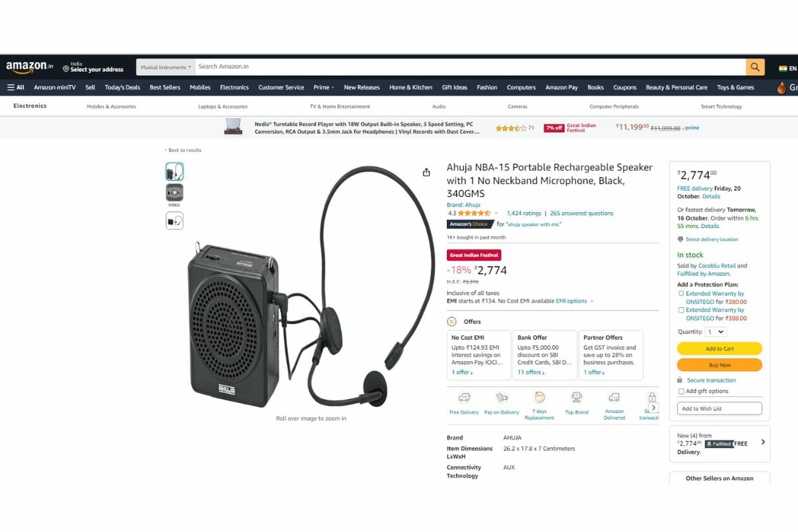Open the All hamburger menu

click(15, 87)
